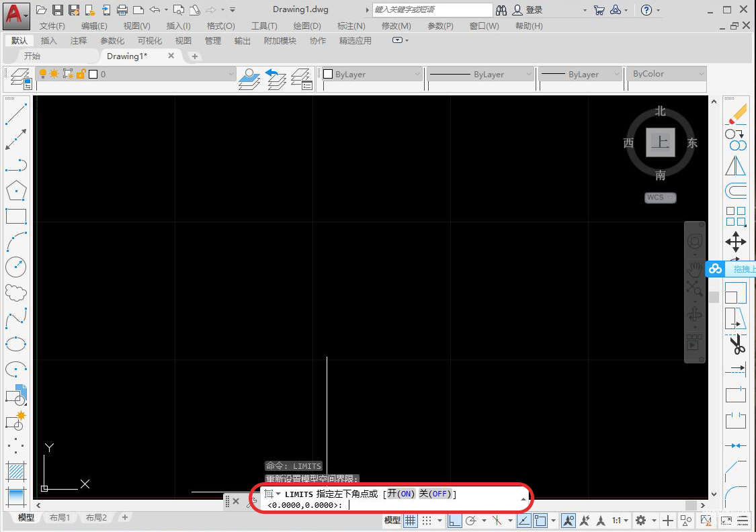Open the ByLayer linetype dropdown
Viewport: 756px width, 532px height.
point(529,74)
